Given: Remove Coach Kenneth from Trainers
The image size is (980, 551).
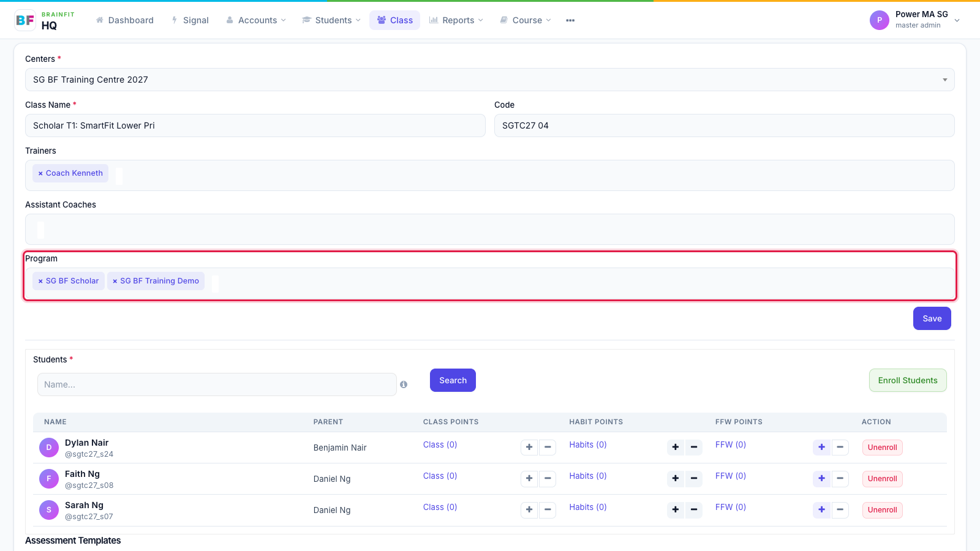Looking at the screenshot, I should (40, 173).
